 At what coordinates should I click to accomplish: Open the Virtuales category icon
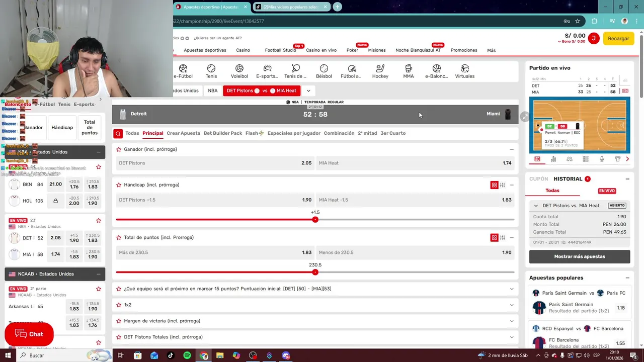pyautogui.click(x=465, y=68)
